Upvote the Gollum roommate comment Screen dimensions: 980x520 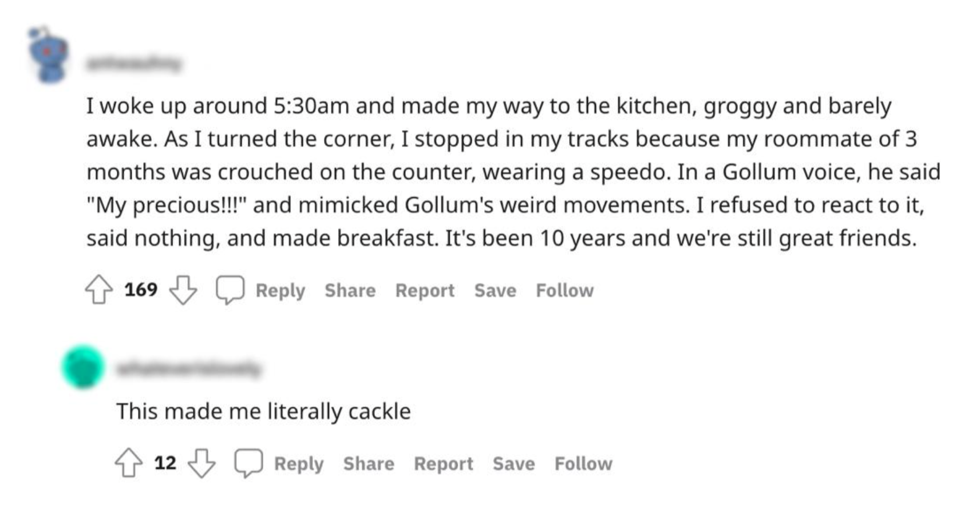tap(99, 290)
